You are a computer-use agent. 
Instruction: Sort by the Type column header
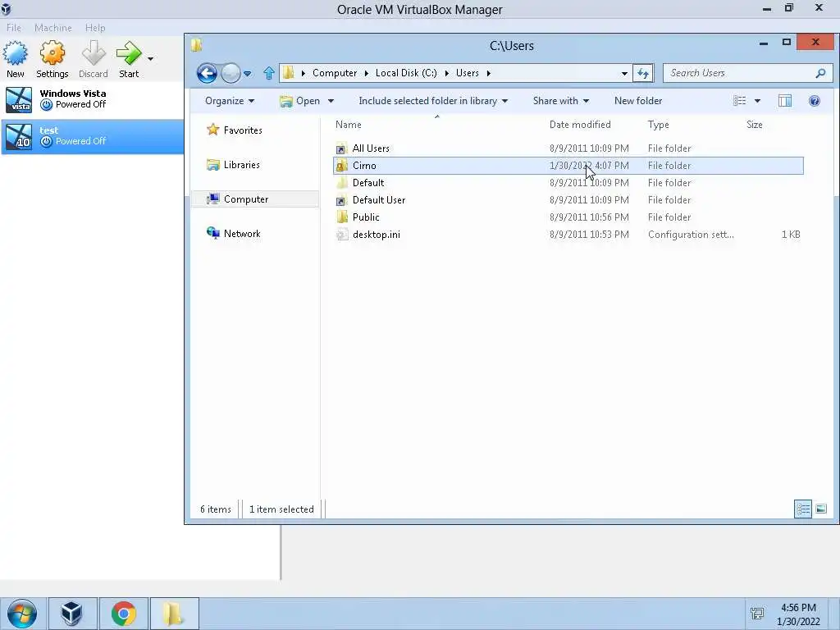tap(659, 125)
